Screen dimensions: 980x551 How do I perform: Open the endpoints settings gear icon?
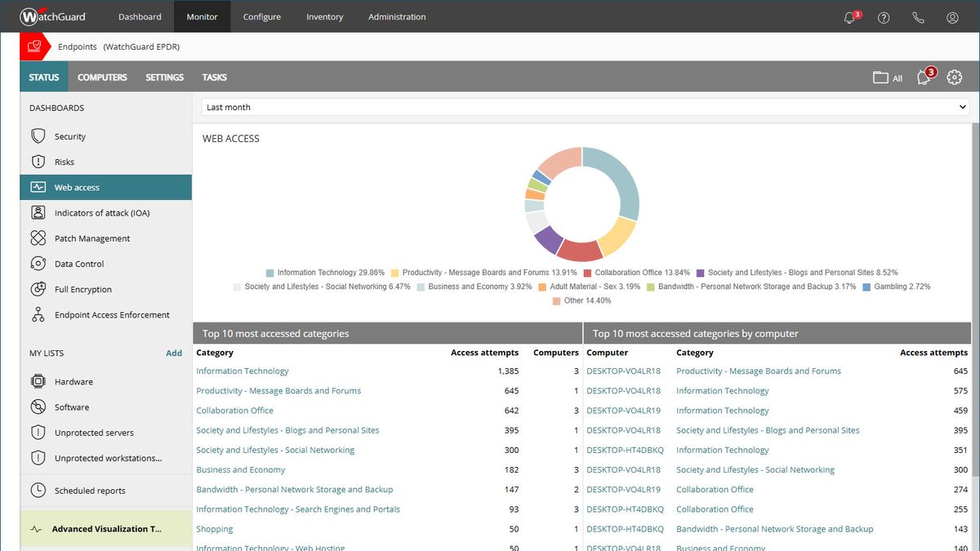click(x=954, y=77)
